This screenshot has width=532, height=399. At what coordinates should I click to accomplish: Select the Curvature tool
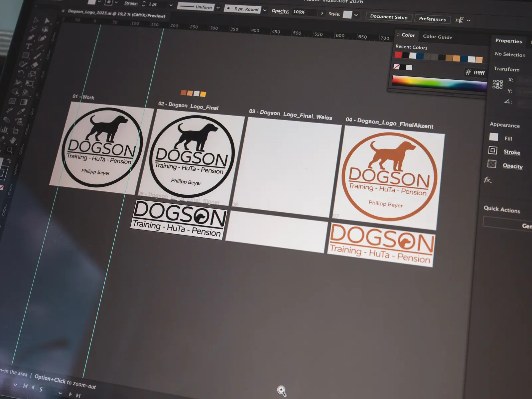click(x=42, y=38)
